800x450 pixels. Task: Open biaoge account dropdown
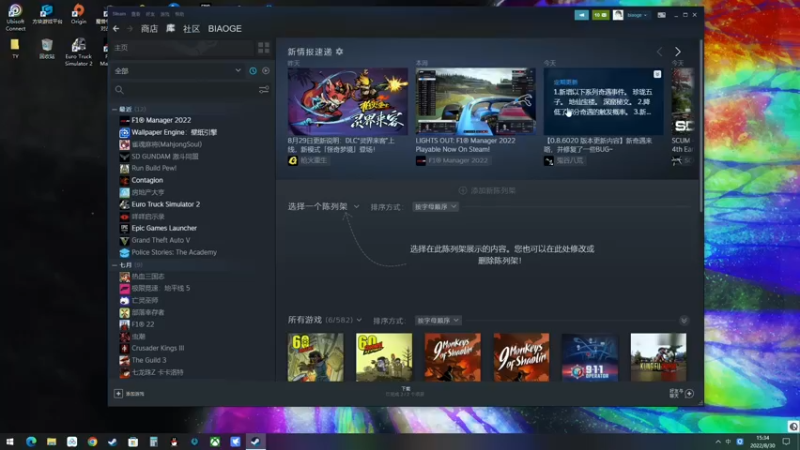click(x=637, y=15)
